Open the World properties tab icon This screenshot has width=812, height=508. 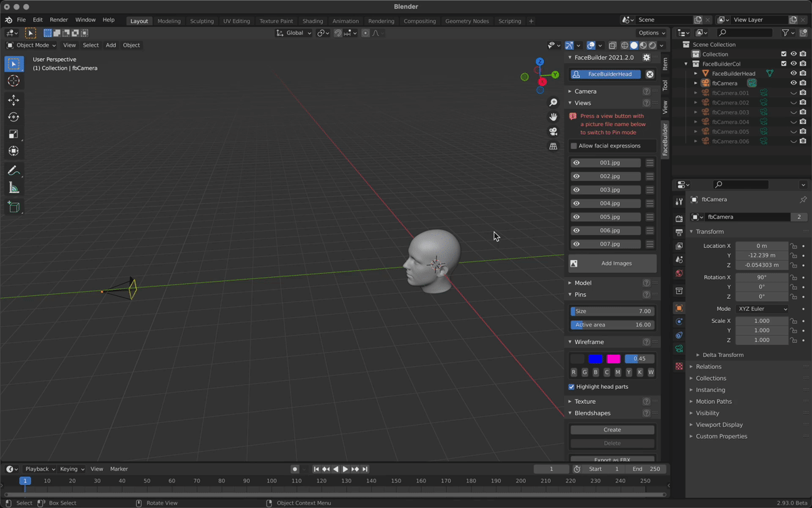pos(679,274)
